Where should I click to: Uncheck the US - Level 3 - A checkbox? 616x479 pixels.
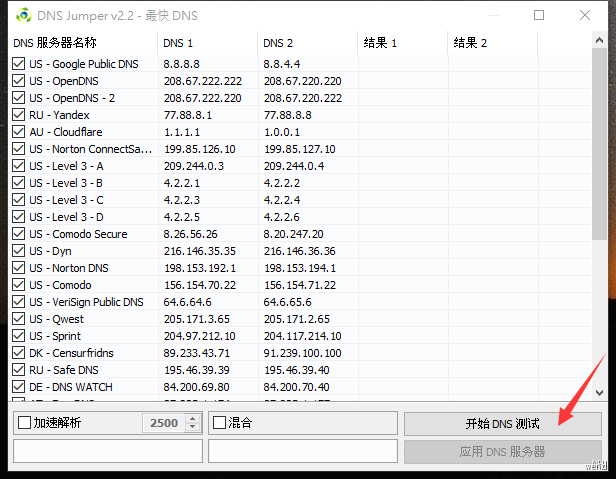point(18,166)
